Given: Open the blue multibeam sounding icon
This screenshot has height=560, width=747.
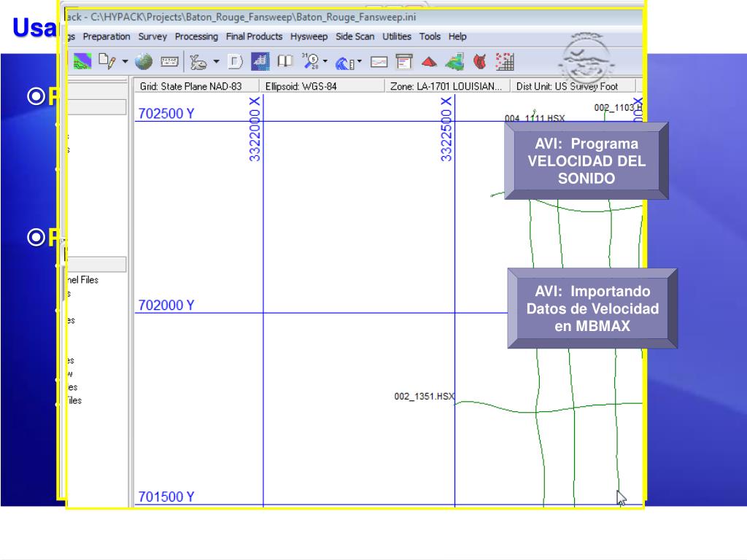Looking at the screenshot, I should (x=260, y=61).
